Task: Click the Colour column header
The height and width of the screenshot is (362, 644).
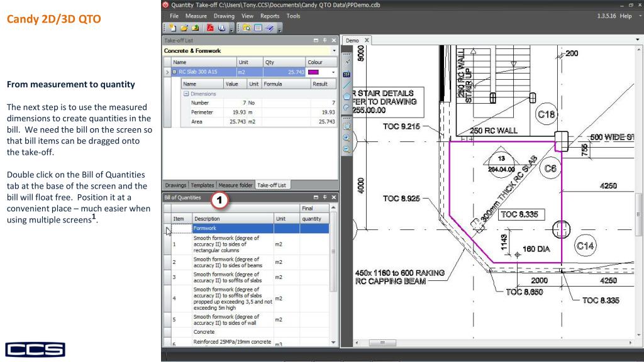Action: coord(321,62)
